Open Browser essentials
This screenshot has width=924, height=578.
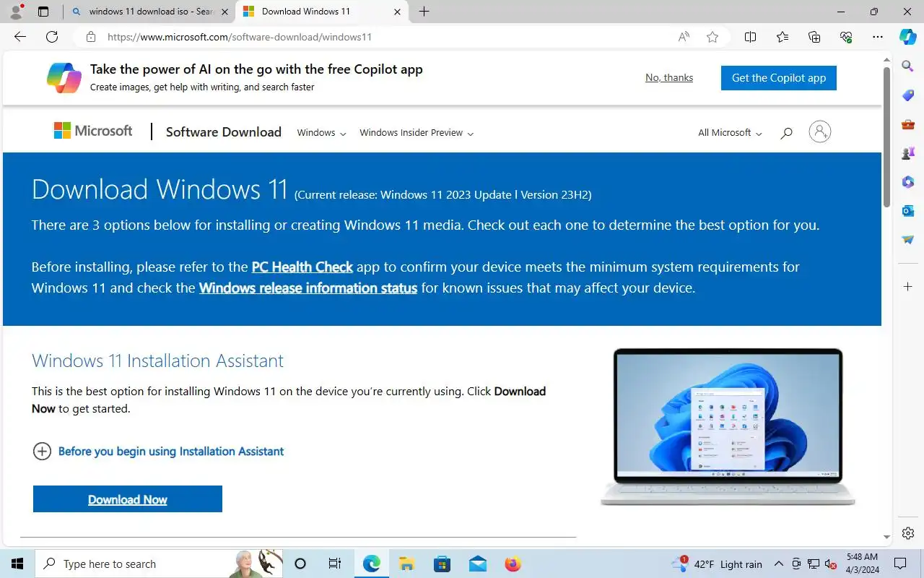(846, 37)
